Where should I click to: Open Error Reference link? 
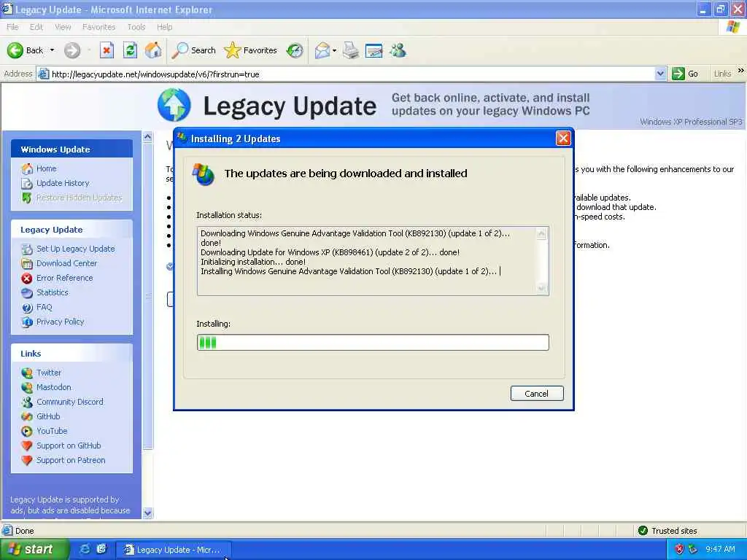pyautogui.click(x=65, y=278)
